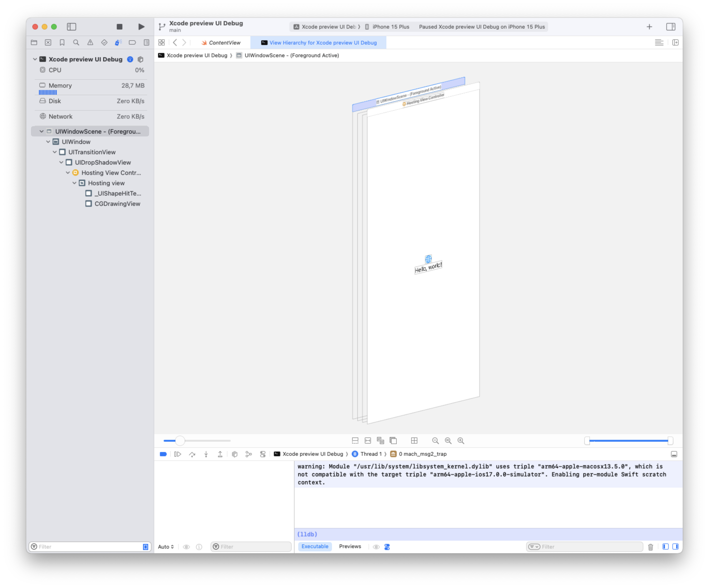
Task: Select View Hierarchy for Xcode preview tab
Action: tap(319, 42)
